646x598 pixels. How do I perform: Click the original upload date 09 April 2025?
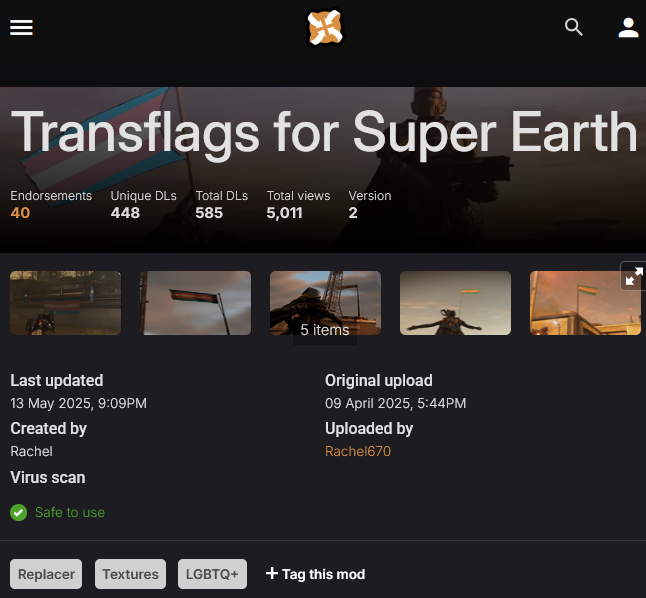396,403
